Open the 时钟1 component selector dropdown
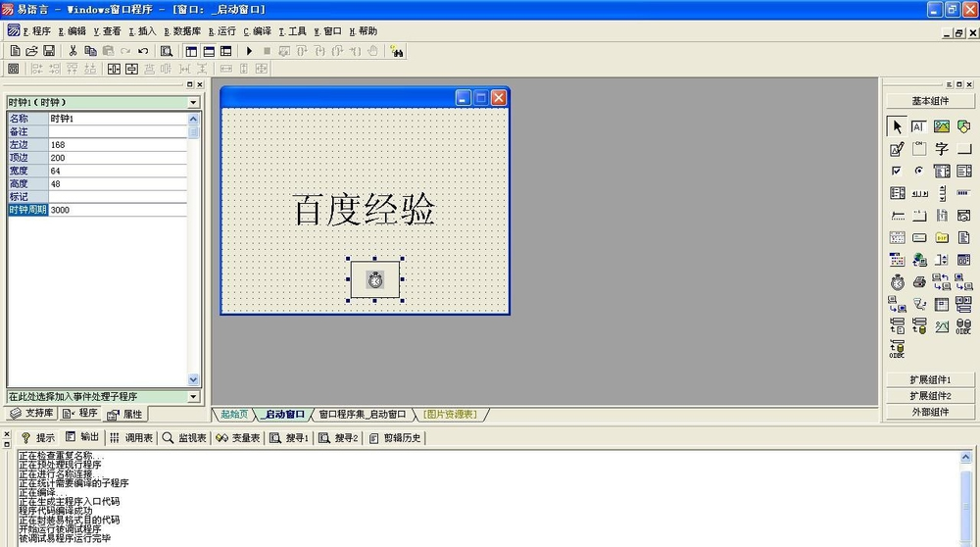The height and width of the screenshot is (547, 980). [x=193, y=102]
